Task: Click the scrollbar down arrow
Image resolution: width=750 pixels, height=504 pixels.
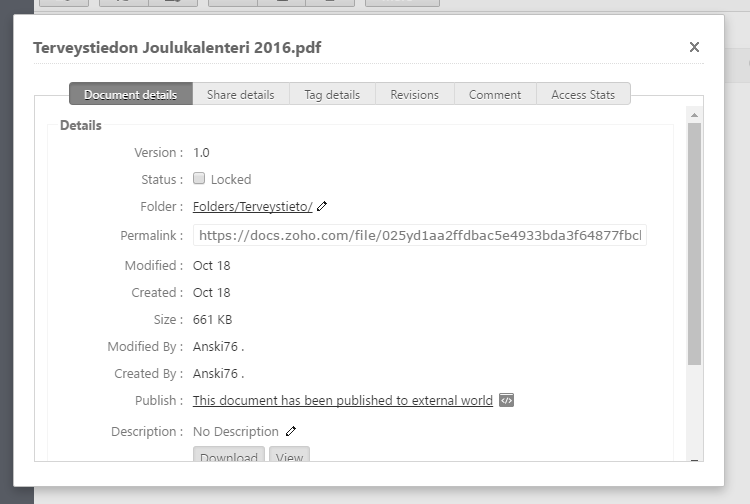Action: pos(694,459)
